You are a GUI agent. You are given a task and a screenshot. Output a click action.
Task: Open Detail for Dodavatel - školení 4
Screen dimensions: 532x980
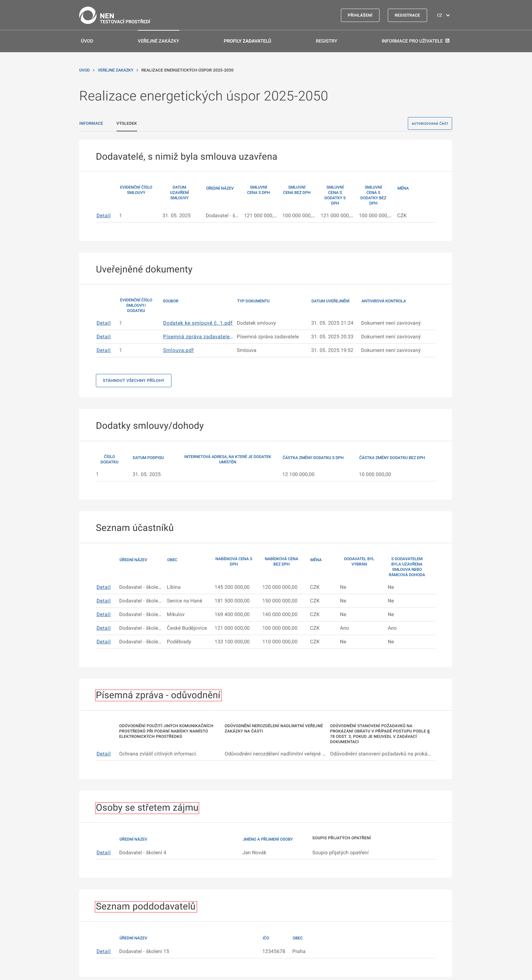104,853
